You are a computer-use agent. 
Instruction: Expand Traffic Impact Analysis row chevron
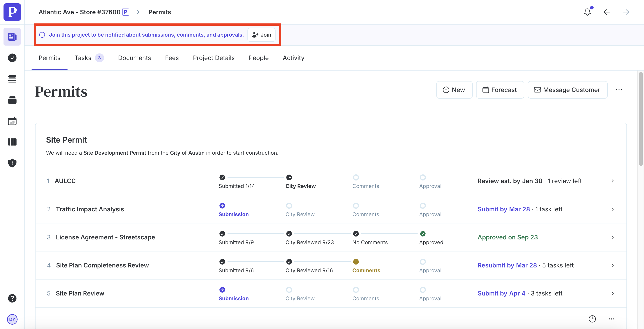(x=612, y=209)
